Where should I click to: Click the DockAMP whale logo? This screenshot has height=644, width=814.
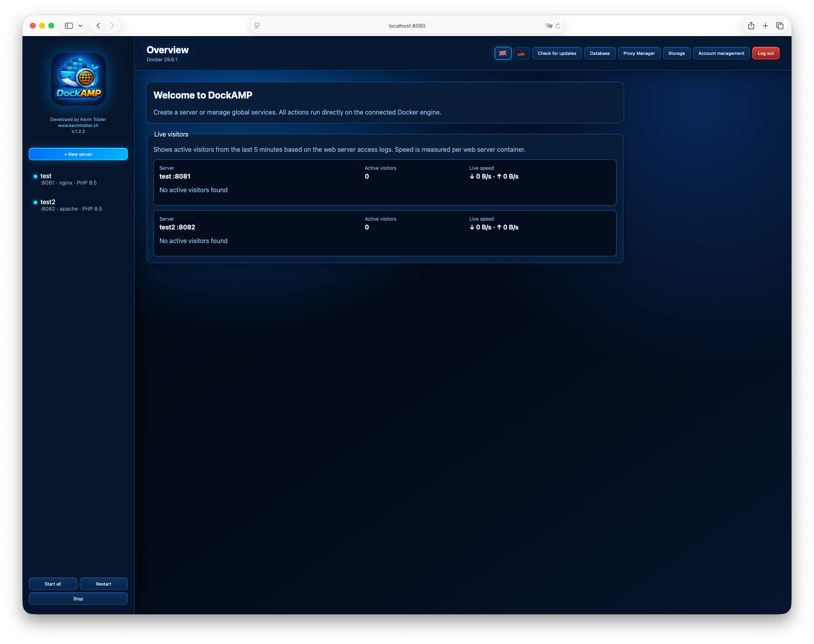tap(79, 80)
